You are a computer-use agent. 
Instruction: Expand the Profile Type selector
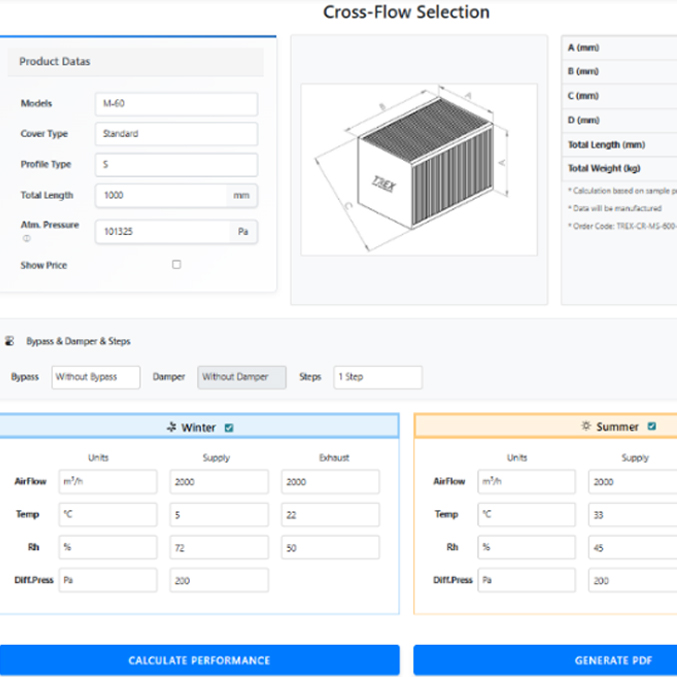(x=176, y=164)
